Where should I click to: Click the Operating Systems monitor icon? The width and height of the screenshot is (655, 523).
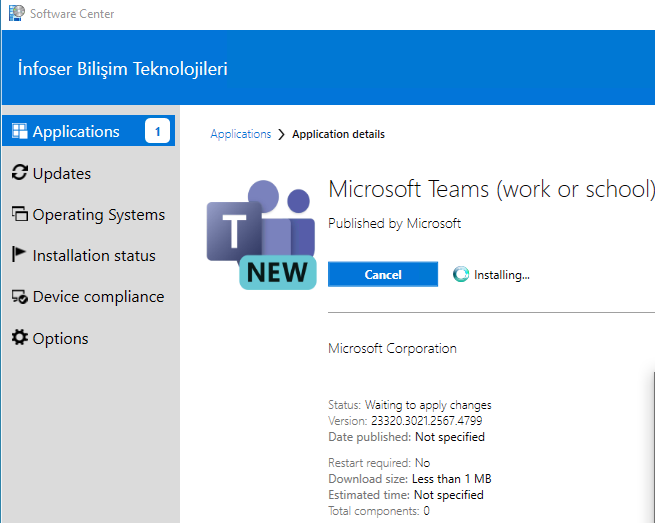click(x=19, y=214)
